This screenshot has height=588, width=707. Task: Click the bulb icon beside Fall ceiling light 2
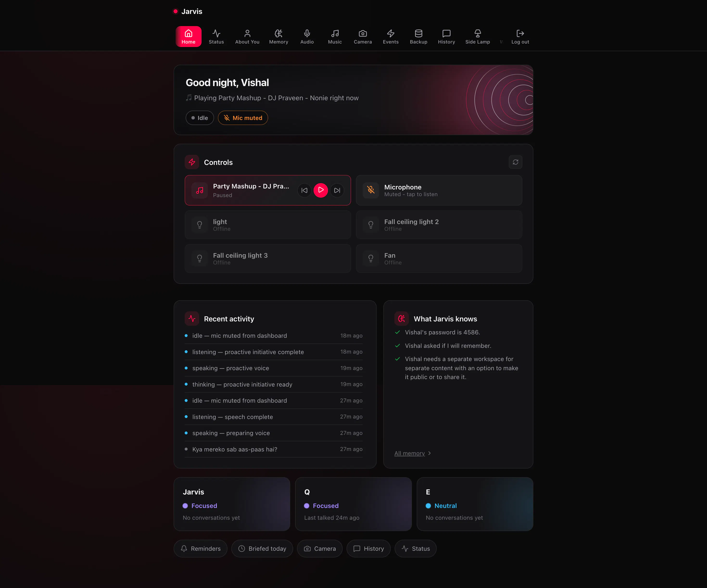pos(371,225)
